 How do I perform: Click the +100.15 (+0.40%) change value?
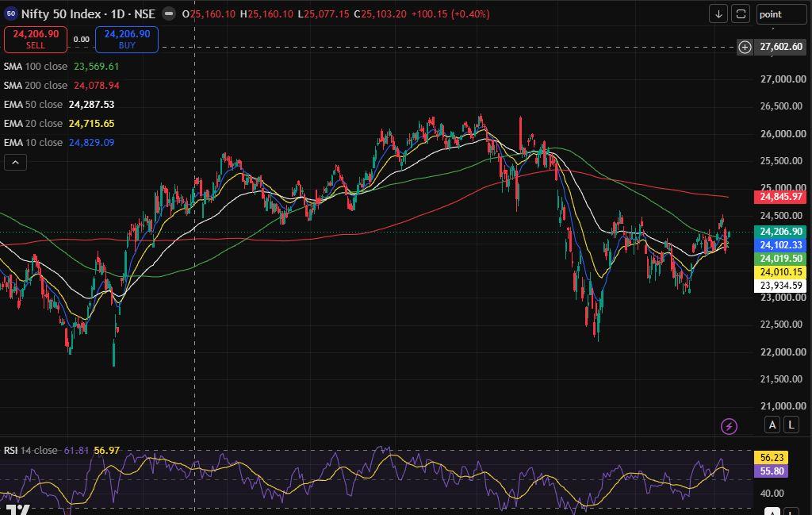click(450, 14)
